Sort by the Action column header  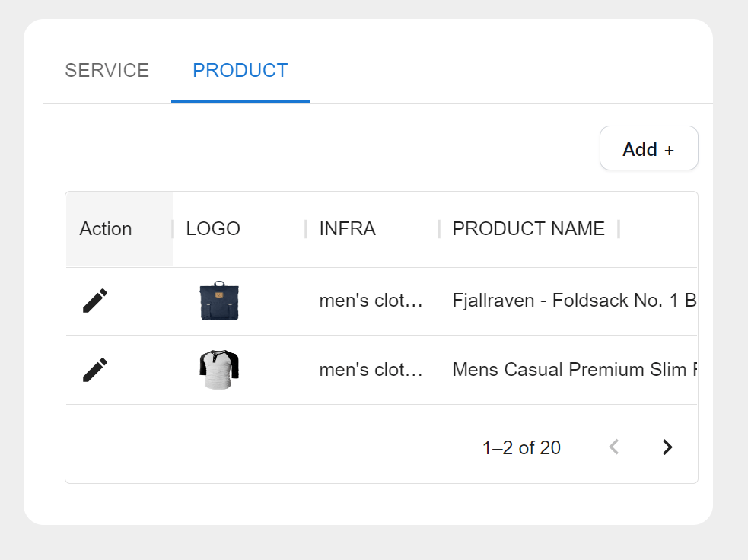coord(106,229)
